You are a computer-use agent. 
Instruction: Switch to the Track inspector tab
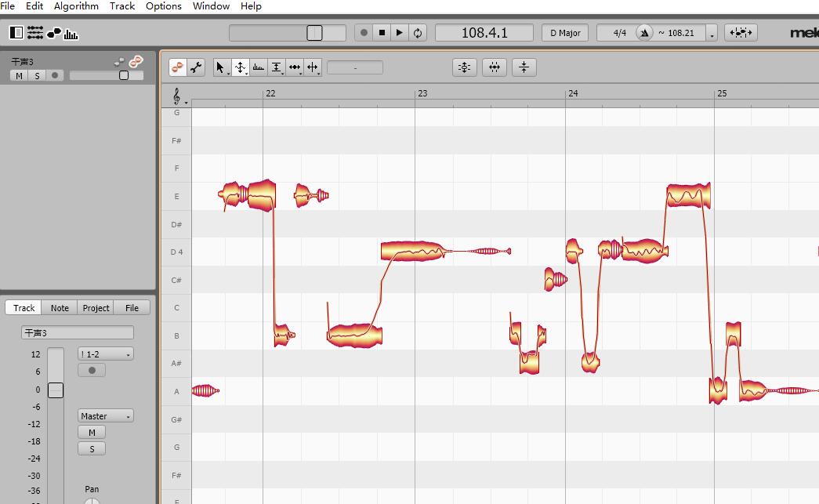24,307
